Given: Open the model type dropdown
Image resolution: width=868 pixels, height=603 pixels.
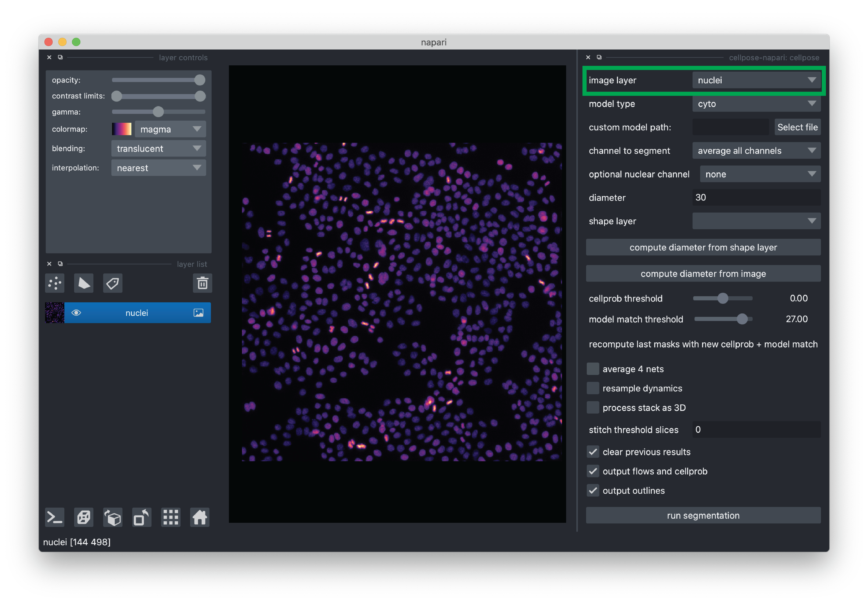Looking at the screenshot, I should (x=756, y=103).
